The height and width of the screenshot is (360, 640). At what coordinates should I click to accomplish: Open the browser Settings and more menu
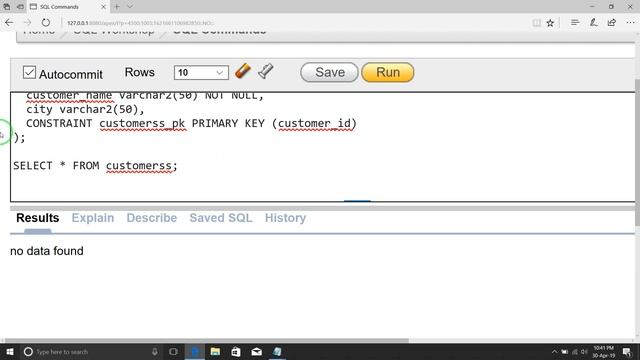coord(630,22)
